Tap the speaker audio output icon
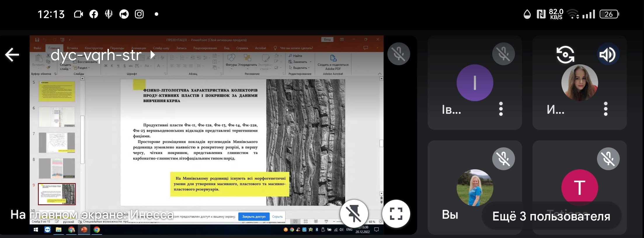The image size is (644, 238). 608,54
